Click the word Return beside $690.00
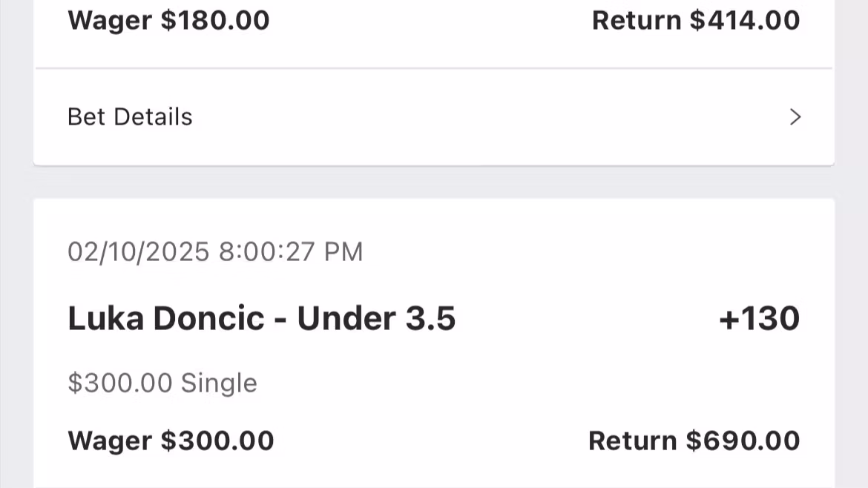 point(633,441)
